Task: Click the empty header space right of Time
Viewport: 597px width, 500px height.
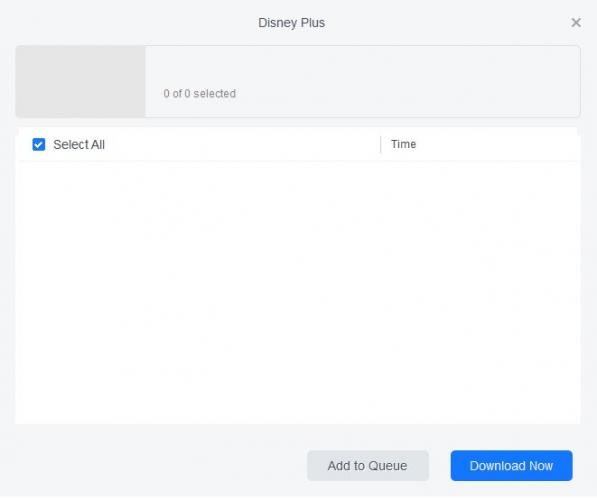Action: pos(498,144)
